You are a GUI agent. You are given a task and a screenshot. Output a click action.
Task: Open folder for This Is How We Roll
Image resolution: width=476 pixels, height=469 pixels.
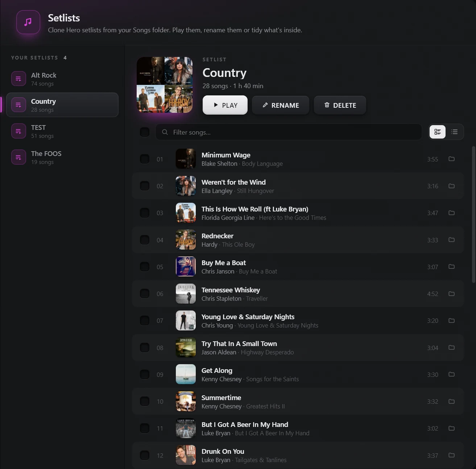451,213
